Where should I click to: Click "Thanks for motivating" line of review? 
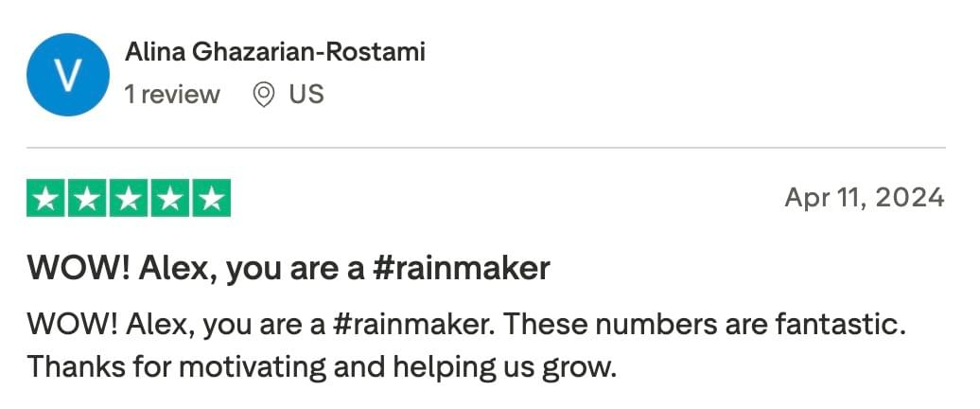322,368
